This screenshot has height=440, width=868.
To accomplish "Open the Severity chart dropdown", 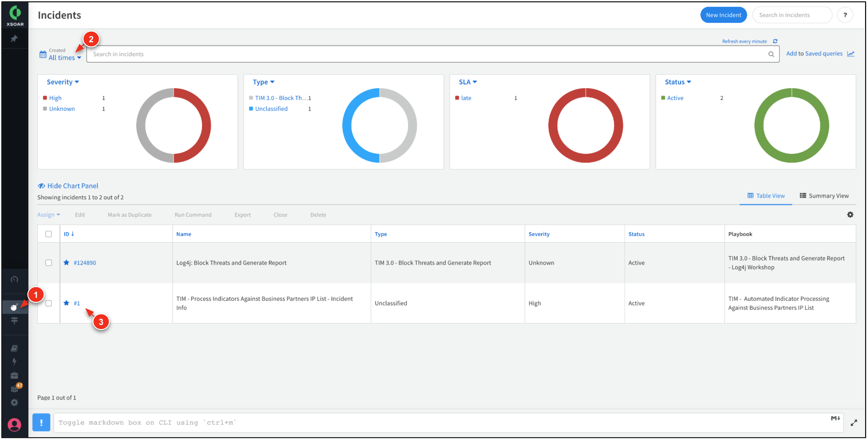I will [63, 82].
